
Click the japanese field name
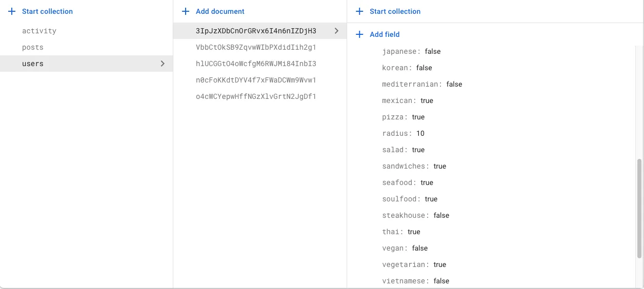point(400,51)
